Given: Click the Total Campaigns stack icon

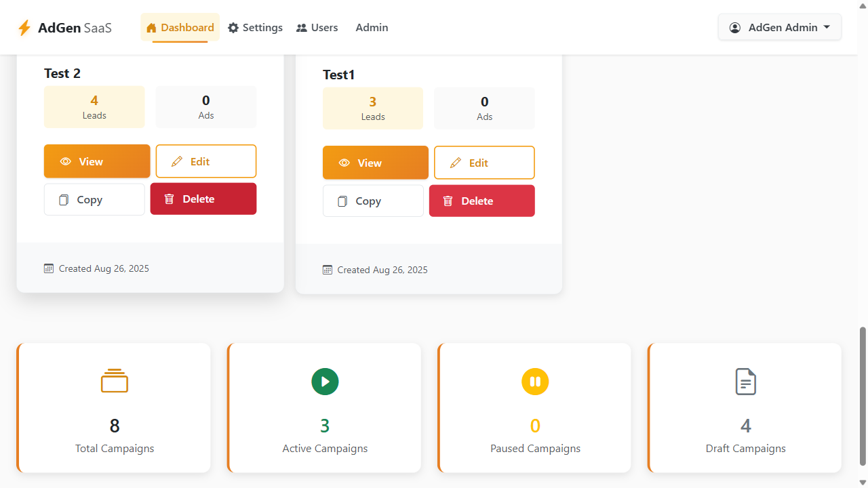Looking at the screenshot, I should 115,381.
